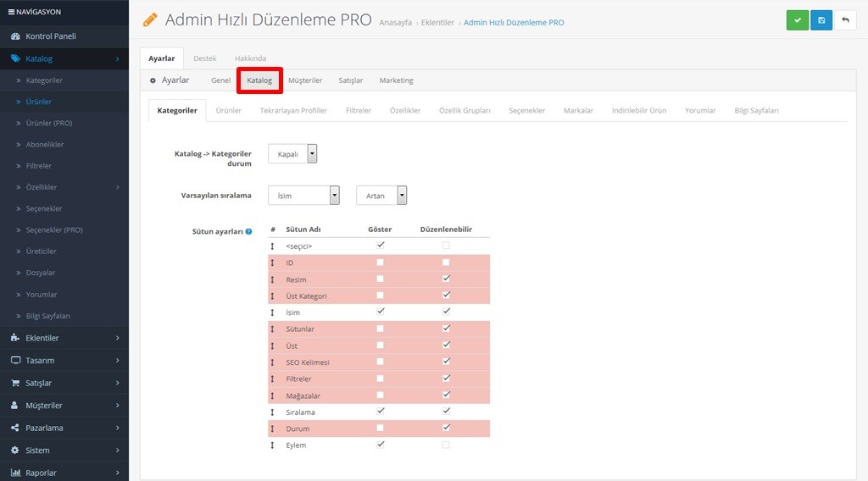Viewport: 868px width, 481px height.
Task: Open Seçenekler (PRO) in the sidebar
Action: pyautogui.click(x=54, y=230)
